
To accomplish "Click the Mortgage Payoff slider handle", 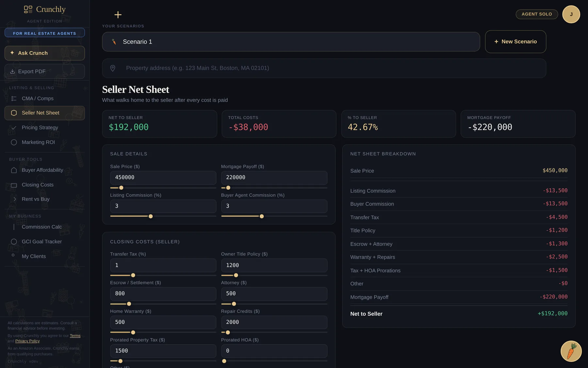I will click(228, 188).
